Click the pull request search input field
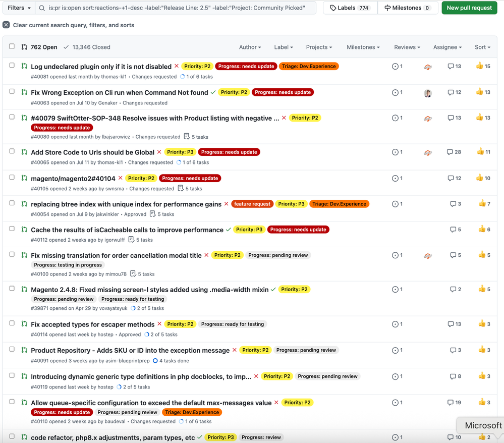504x443 pixels. [177, 8]
